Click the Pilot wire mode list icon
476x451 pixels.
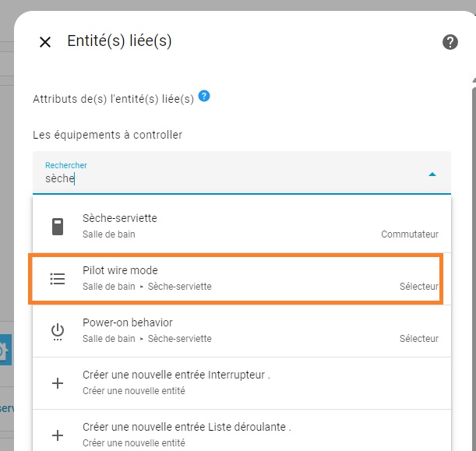(x=58, y=278)
